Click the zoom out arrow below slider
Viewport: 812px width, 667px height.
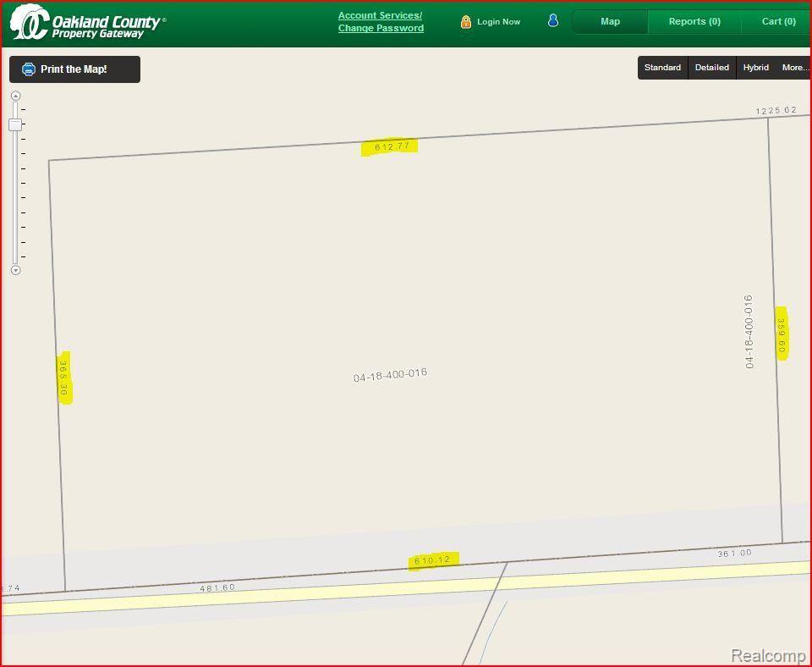[x=15, y=270]
